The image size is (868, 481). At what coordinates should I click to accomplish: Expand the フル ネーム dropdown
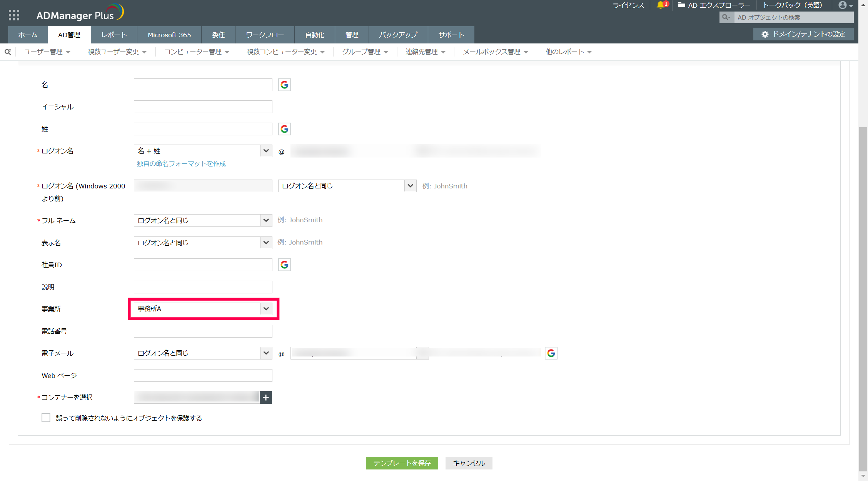click(203, 220)
